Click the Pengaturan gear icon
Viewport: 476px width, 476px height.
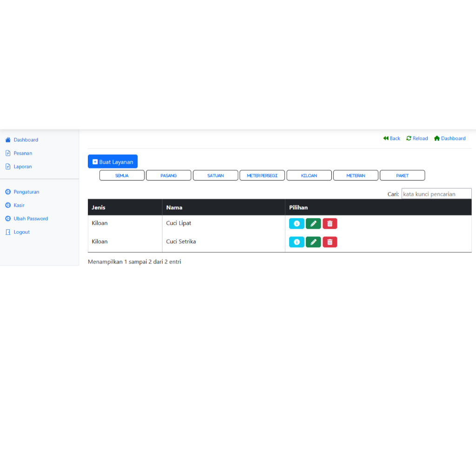tap(8, 192)
